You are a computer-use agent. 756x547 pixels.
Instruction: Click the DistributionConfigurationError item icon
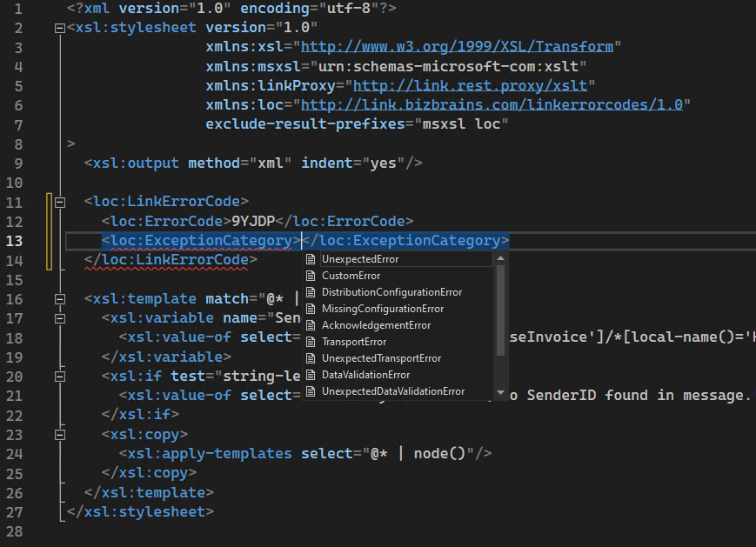pyautogui.click(x=311, y=291)
